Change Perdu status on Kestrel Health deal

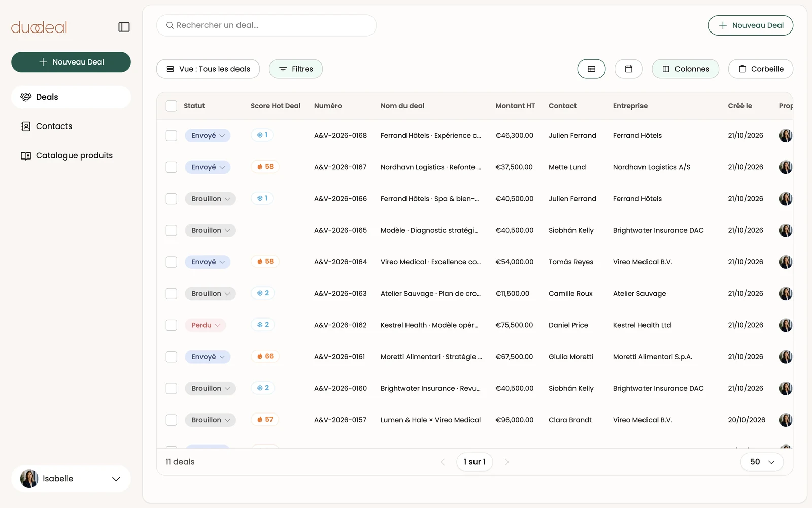tap(206, 325)
